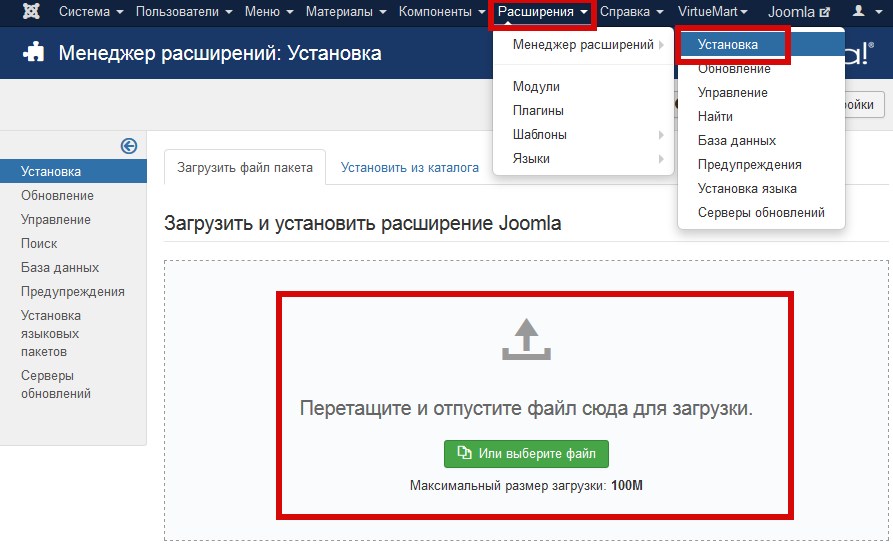Open the Компоненты dropdown menu

click(x=441, y=11)
